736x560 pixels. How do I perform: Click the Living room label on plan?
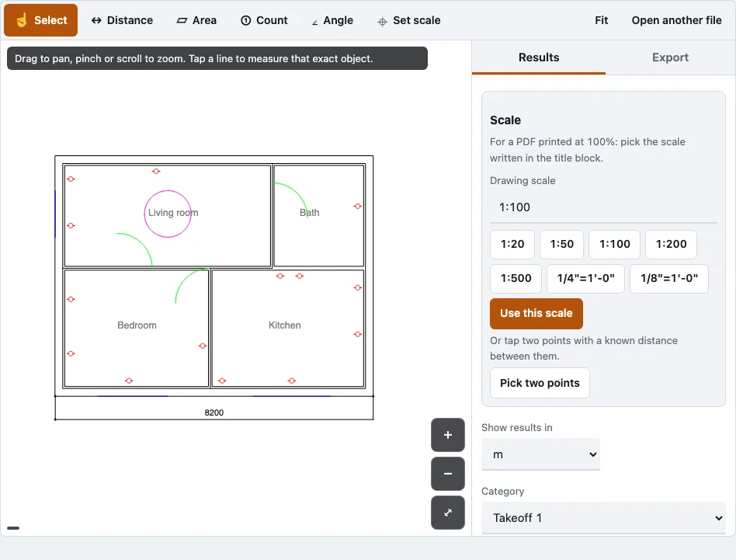pyautogui.click(x=173, y=213)
